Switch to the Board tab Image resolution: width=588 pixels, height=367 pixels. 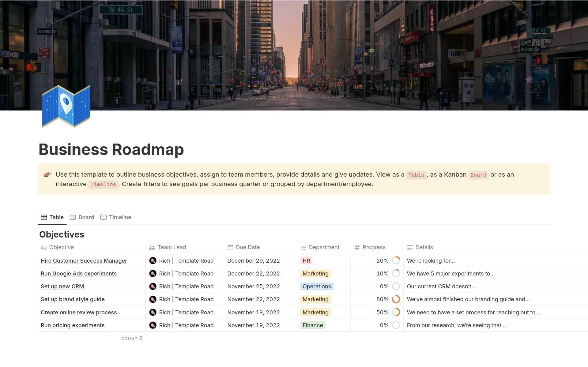(86, 217)
